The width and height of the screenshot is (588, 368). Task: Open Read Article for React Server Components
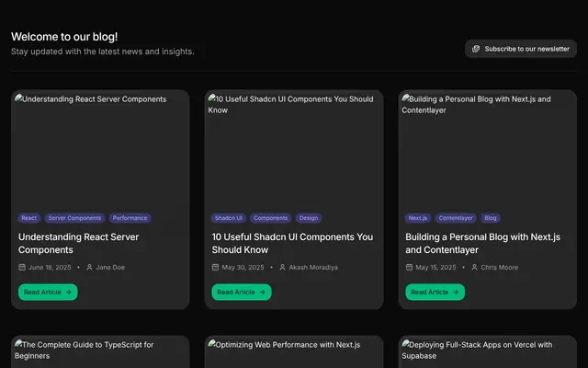click(48, 293)
